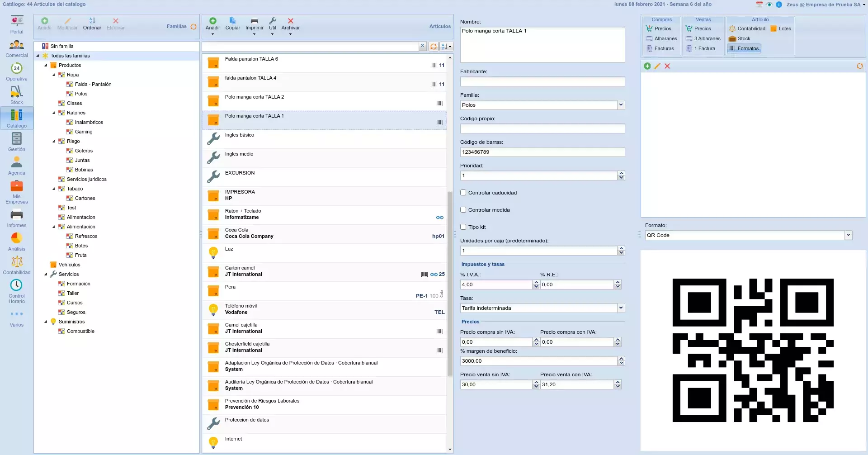
Task: Select the Coca Cola article row
Action: [x=324, y=233]
